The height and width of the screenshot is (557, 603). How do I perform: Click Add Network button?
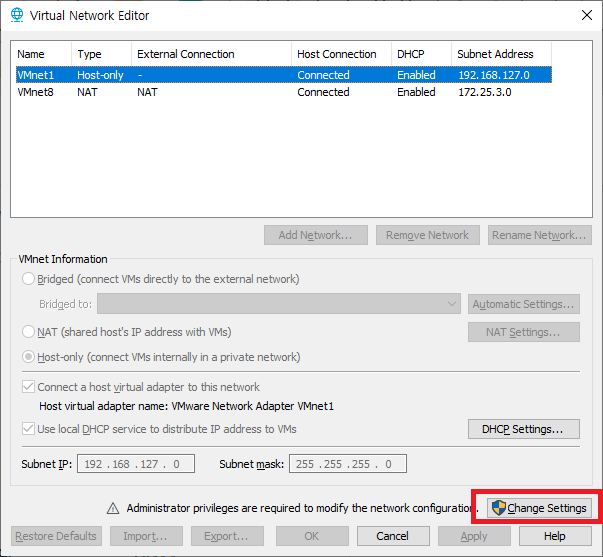pos(316,235)
